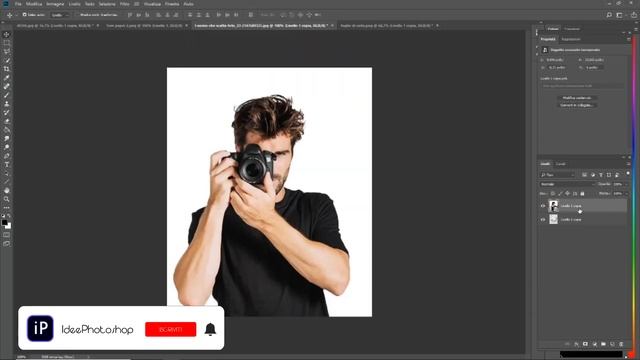Click the background color swatch
This screenshot has width=640, height=360.
pyautogui.click(x=9, y=226)
